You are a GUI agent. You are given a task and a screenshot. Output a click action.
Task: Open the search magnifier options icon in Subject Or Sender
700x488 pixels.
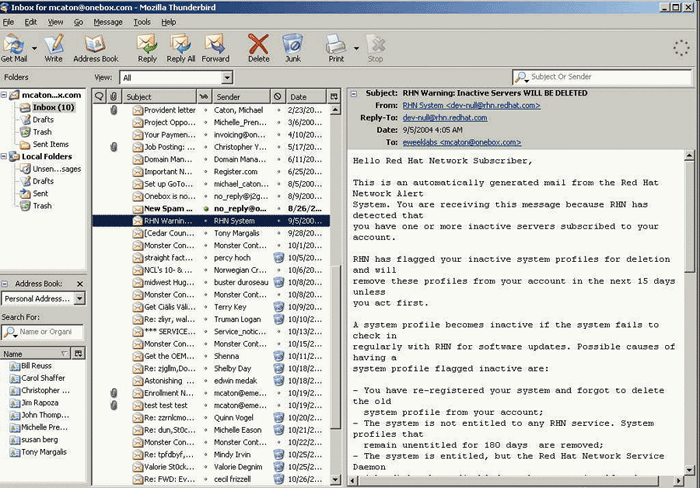click(521, 77)
